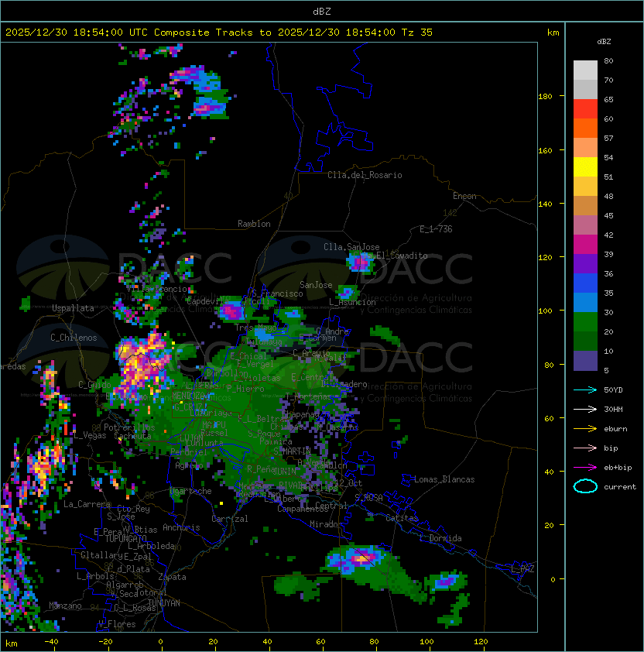Pick the magenta 39-42 dBZ color band

point(585,245)
